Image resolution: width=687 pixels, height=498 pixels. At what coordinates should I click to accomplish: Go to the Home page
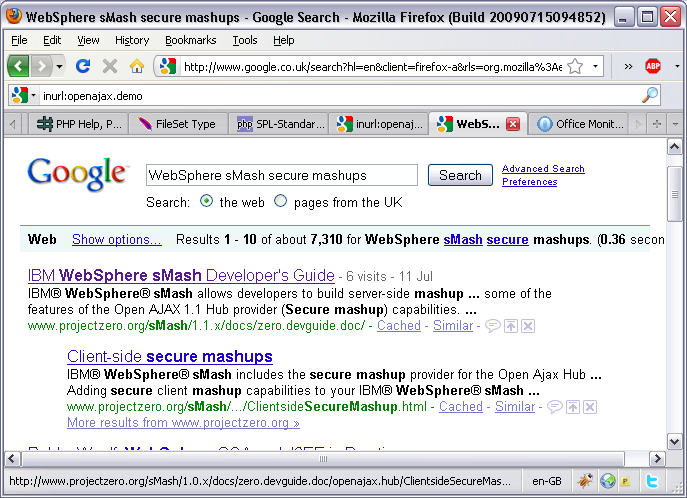[x=137, y=66]
